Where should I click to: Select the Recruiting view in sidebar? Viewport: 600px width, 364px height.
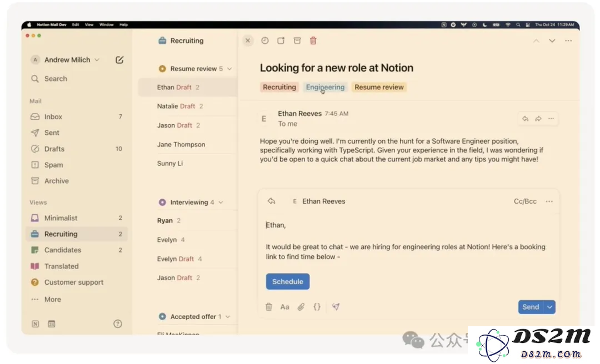pos(77,234)
